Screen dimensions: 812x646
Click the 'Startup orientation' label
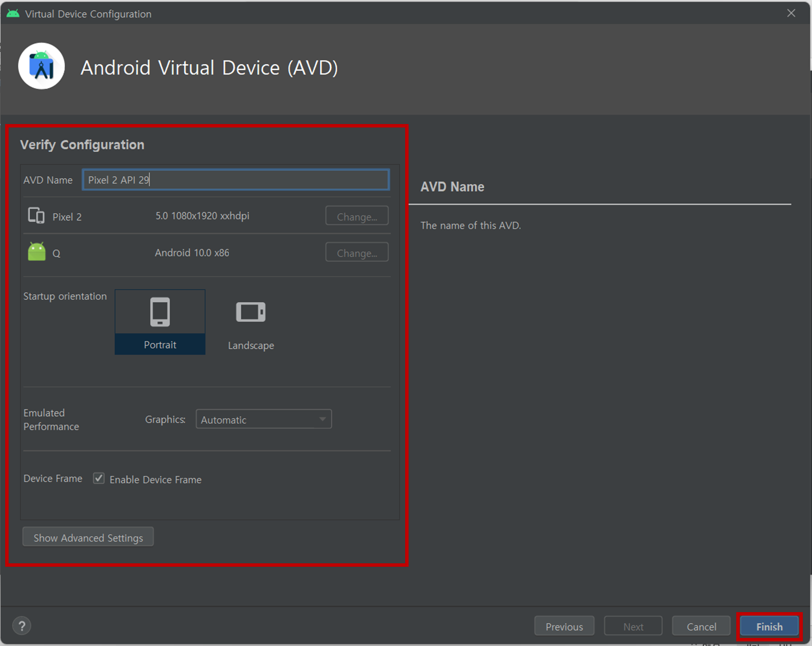(65, 296)
